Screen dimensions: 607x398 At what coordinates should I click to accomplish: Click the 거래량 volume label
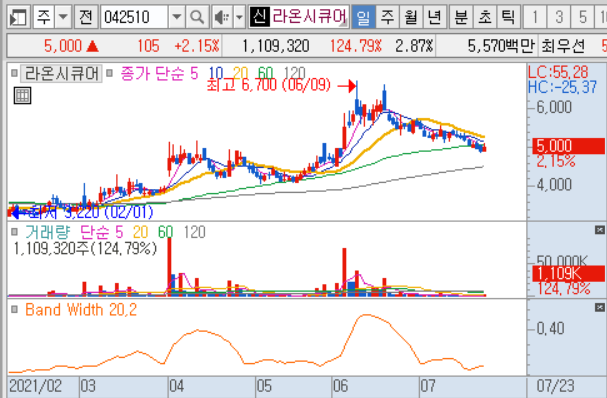pos(47,232)
